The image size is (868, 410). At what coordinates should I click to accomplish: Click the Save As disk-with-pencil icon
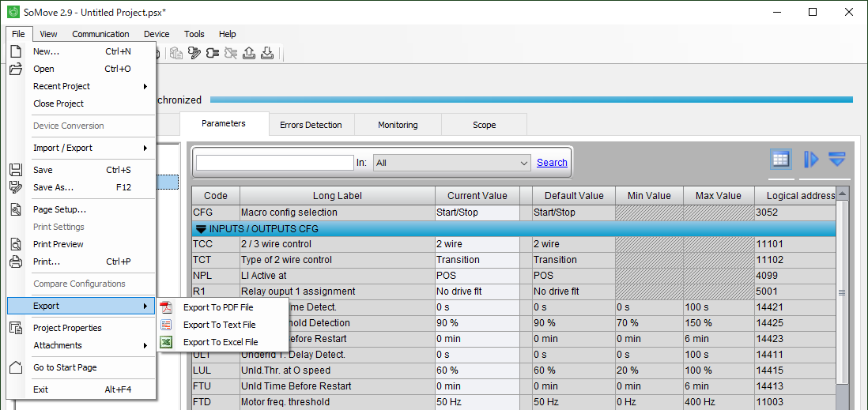16,187
